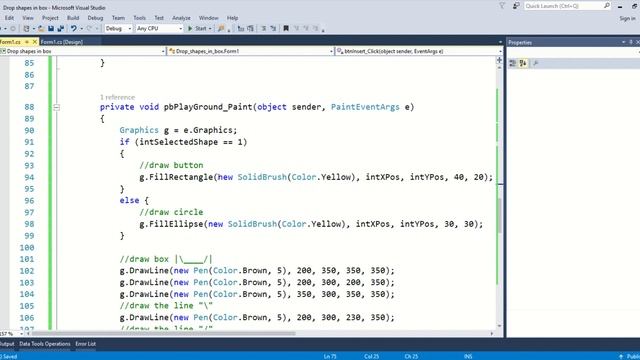Open the Project menu
The width and height of the screenshot is (640, 360).
pyautogui.click(x=50, y=18)
